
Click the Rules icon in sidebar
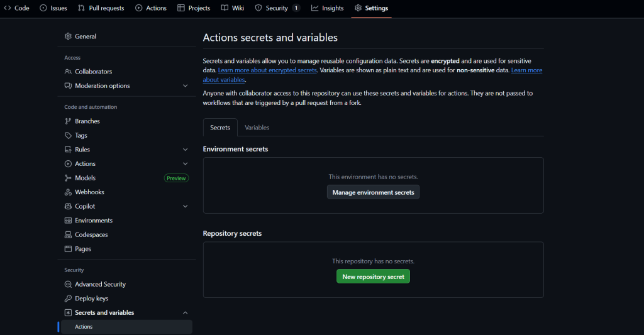(x=68, y=150)
